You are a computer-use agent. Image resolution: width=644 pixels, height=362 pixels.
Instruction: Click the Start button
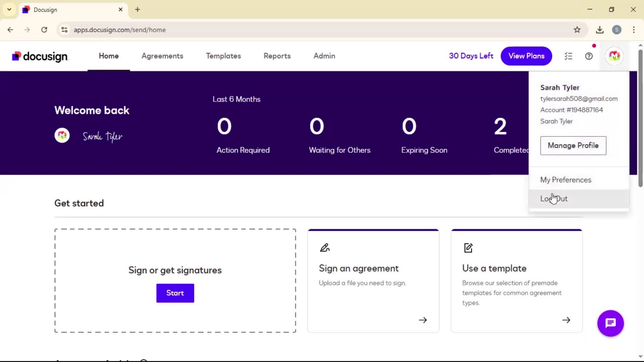(x=175, y=293)
